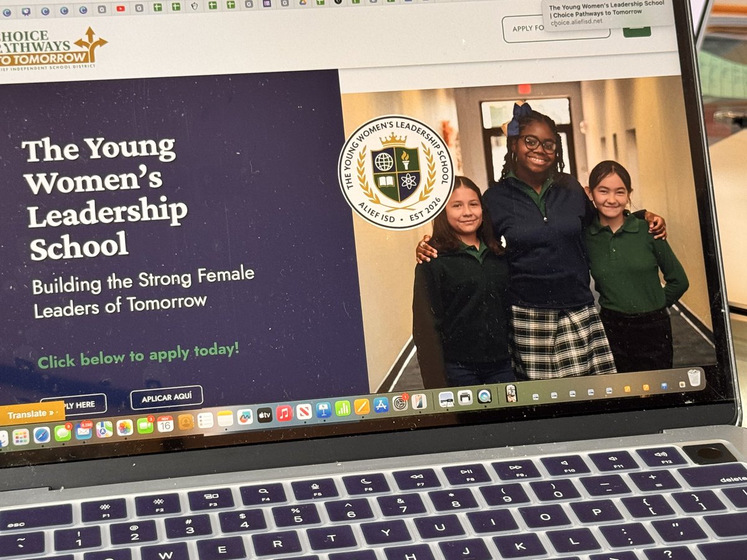Open News app in the Dock
Viewport: 747px width, 560px height.
(304, 412)
